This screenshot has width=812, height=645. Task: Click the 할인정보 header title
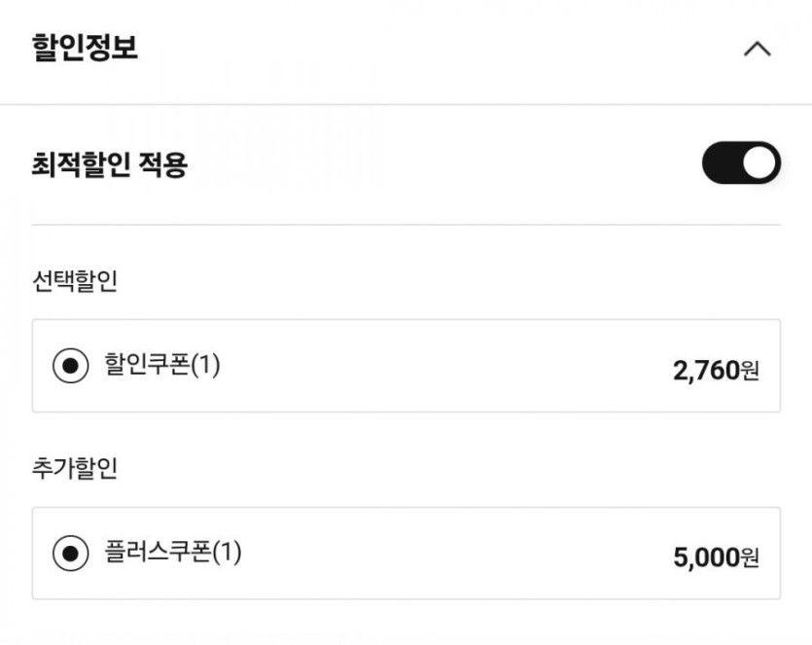pos(86,48)
